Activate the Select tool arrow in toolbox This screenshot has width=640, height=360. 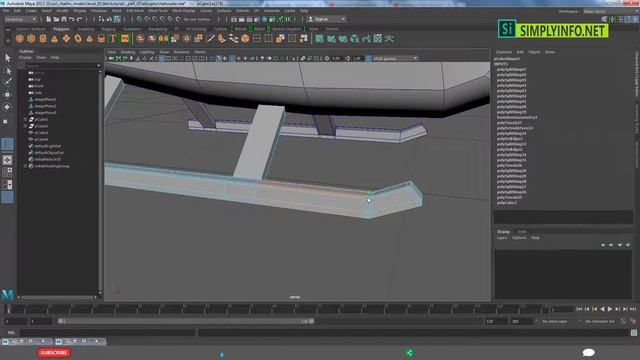pyautogui.click(x=7, y=58)
